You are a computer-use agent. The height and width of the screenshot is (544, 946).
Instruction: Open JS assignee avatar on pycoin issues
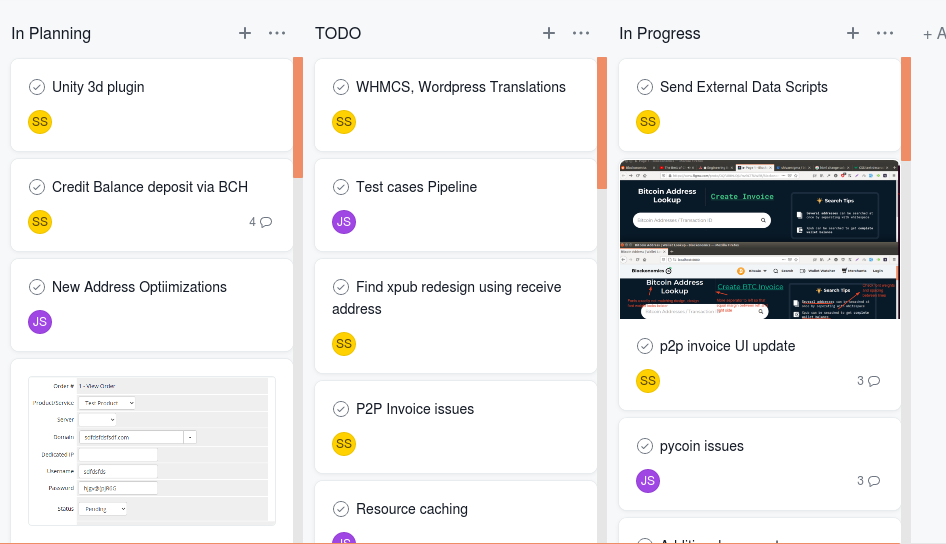tap(647, 481)
